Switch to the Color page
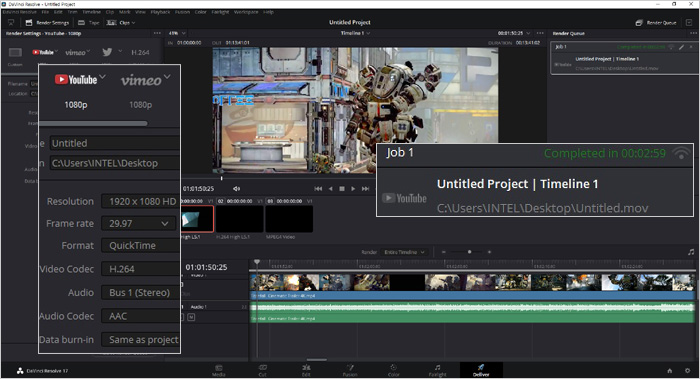 click(x=394, y=371)
